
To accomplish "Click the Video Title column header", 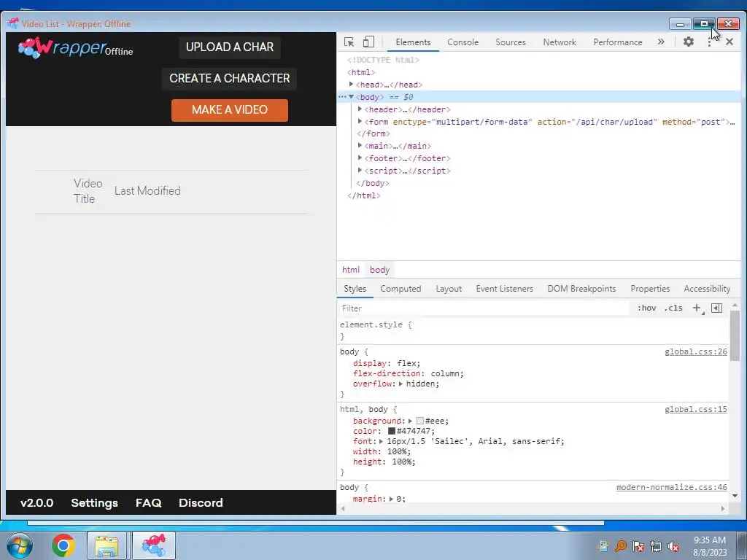I will [x=88, y=191].
